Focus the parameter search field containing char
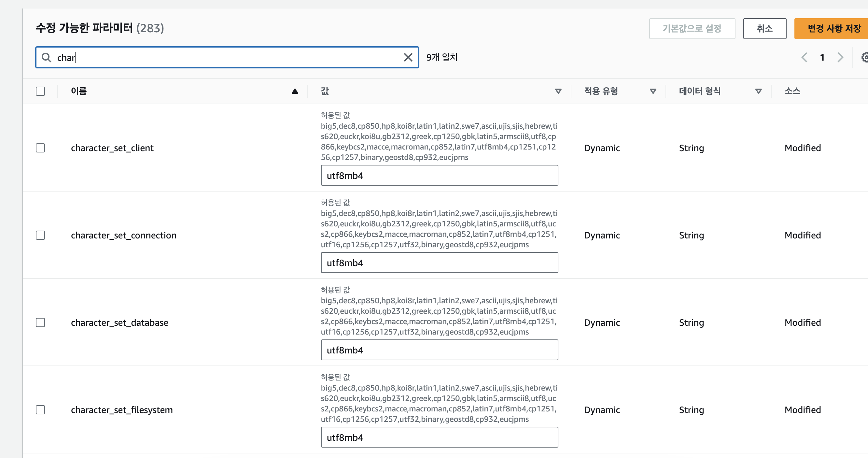The height and width of the screenshot is (458, 868). tap(227, 58)
